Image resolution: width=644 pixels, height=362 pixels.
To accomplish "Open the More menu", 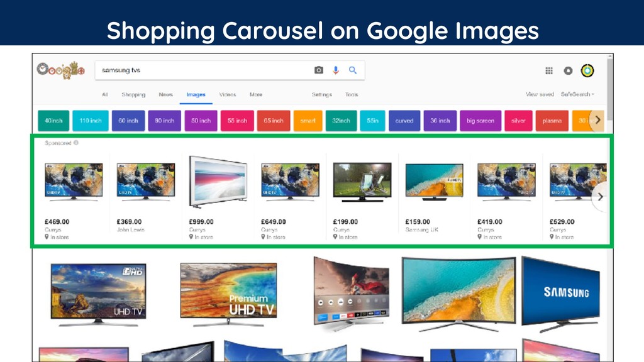I will [256, 94].
